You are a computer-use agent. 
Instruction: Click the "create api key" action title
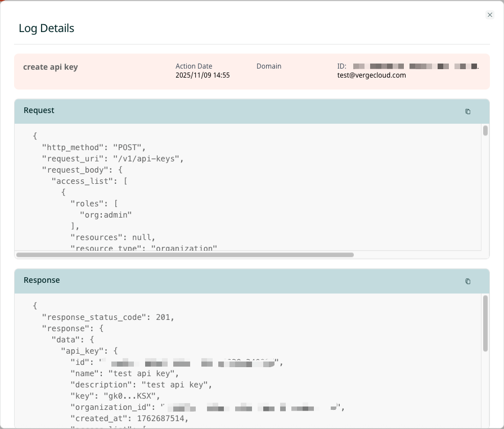coord(51,67)
